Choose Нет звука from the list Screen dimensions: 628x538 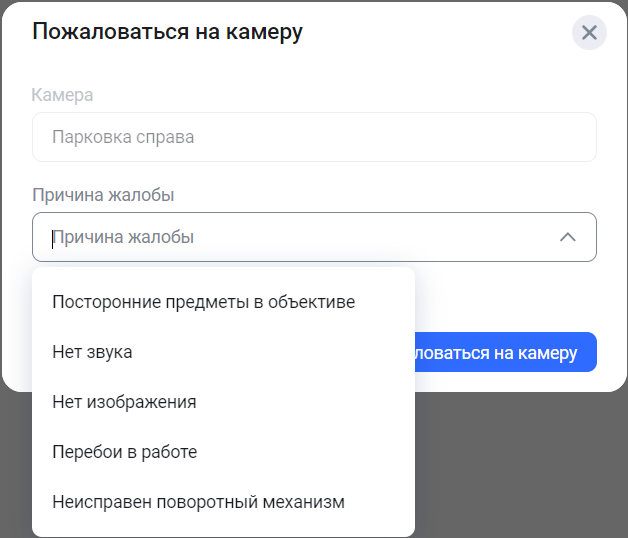click(92, 352)
